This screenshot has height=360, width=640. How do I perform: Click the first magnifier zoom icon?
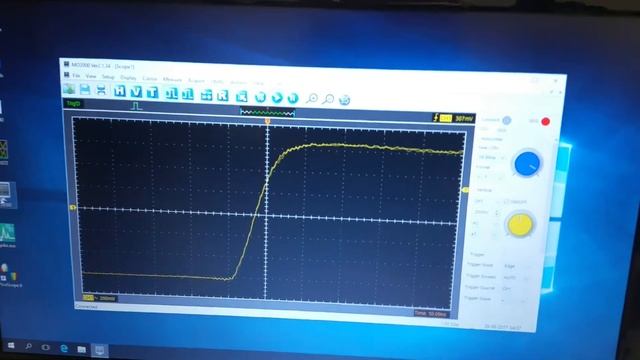312,98
